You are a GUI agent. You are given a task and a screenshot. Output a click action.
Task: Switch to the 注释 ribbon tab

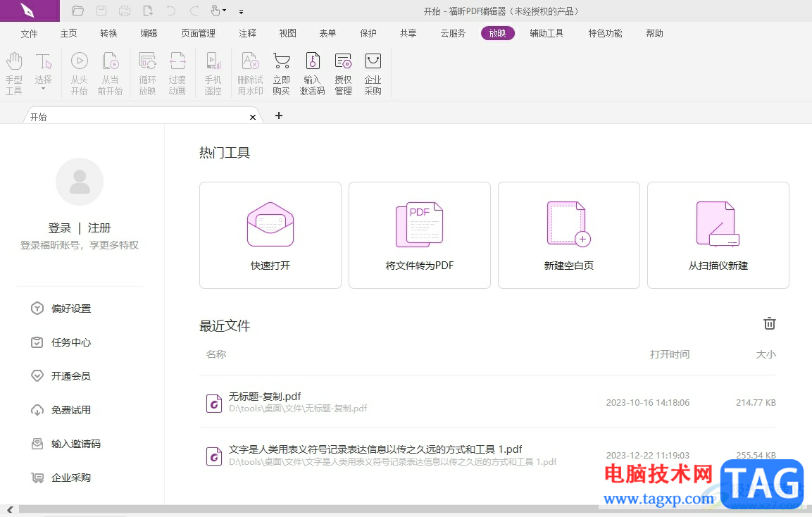coord(247,33)
